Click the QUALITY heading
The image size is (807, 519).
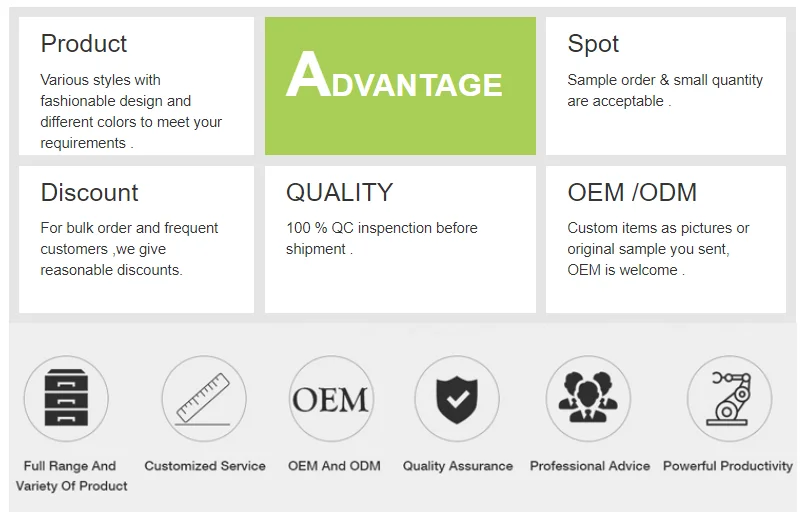[x=339, y=193]
